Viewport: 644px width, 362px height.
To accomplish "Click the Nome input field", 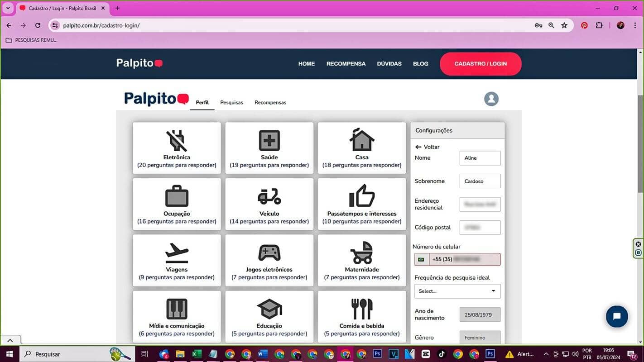I will [480, 158].
